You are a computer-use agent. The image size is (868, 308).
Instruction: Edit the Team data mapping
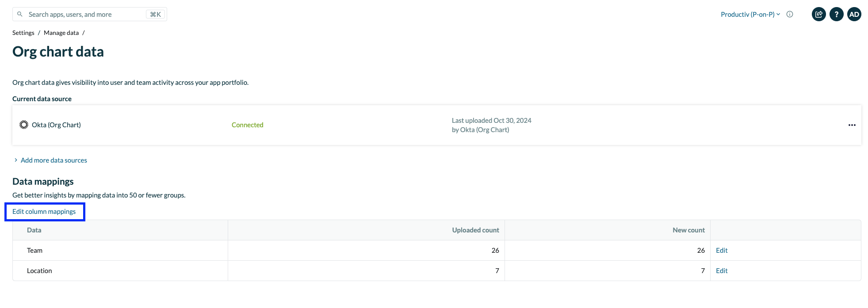[x=721, y=250]
